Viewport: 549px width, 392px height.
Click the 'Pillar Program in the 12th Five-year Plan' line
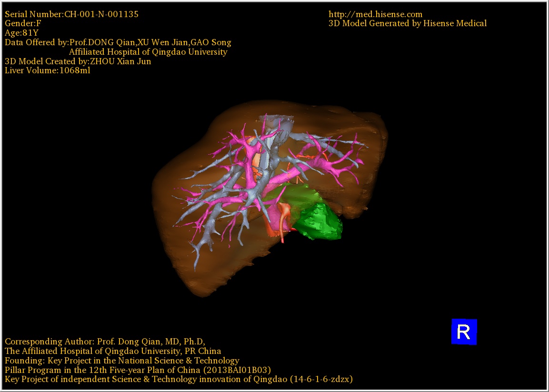pos(138,370)
